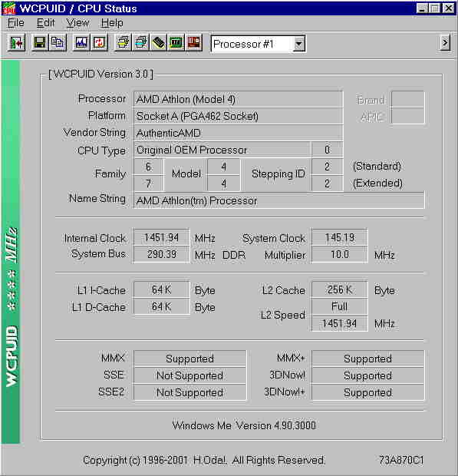
Task: Open the File menu
Action: pyautogui.click(x=16, y=23)
